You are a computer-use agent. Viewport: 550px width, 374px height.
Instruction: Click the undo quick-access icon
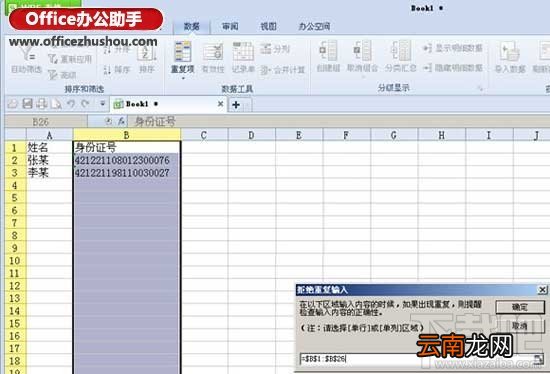coord(71,104)
